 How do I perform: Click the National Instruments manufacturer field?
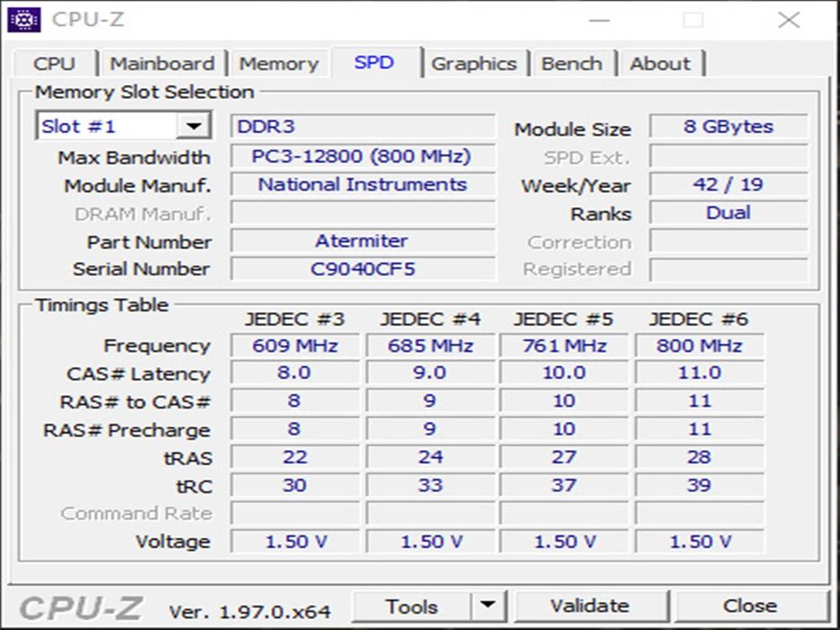[363, 184]
